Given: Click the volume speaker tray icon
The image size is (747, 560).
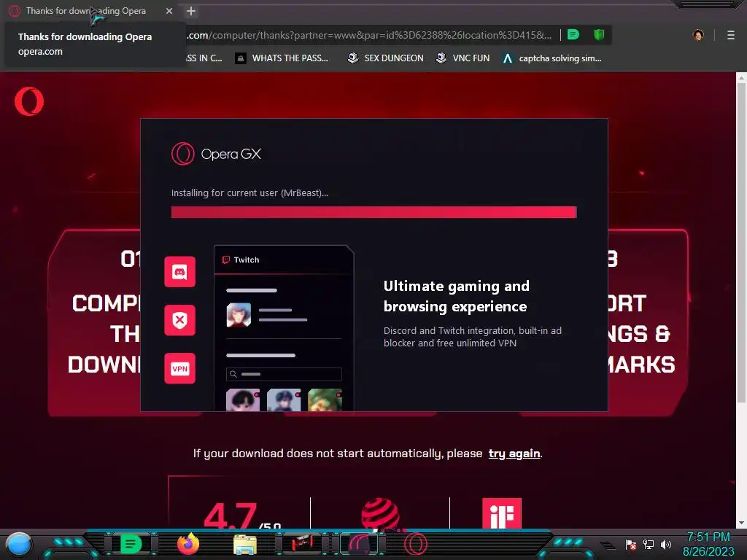Looking at the screenshot, I should coord(666,544).
